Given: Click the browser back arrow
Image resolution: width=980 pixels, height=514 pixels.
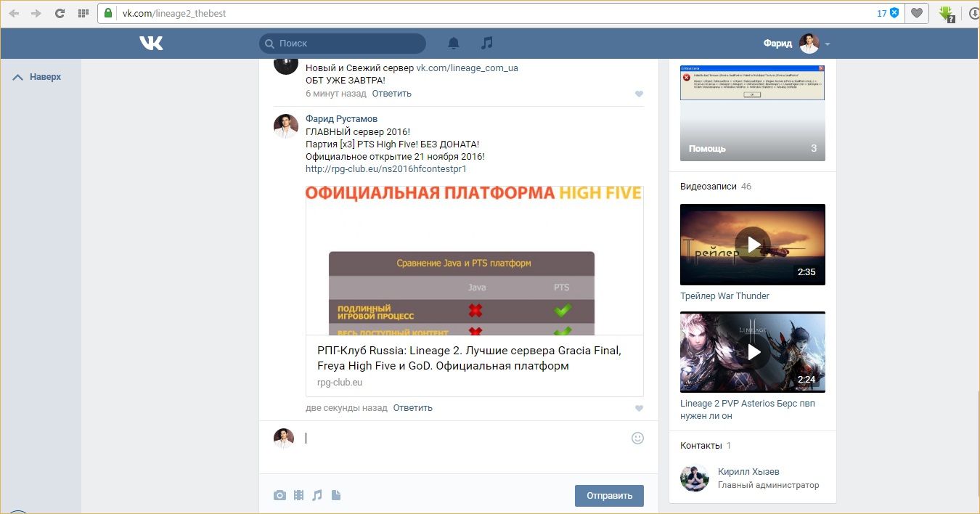Looking at the screenshot, I should (14, 13).
